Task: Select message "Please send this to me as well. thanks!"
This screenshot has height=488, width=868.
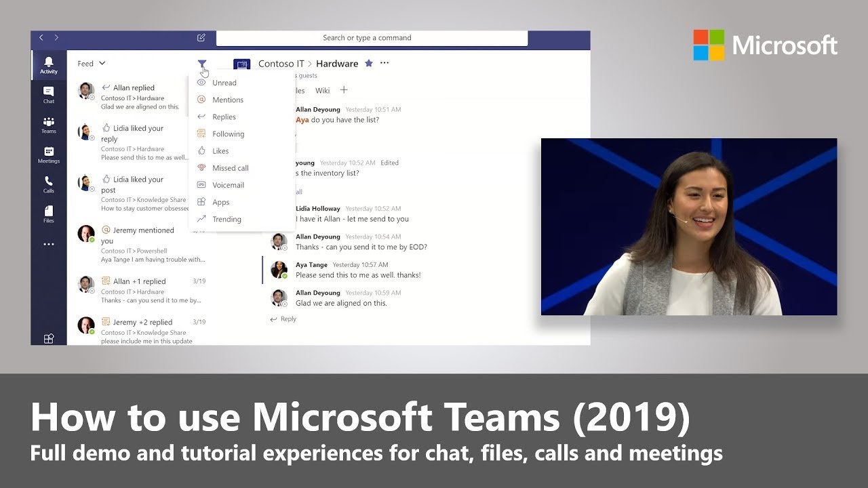Action: coord(358,275)
